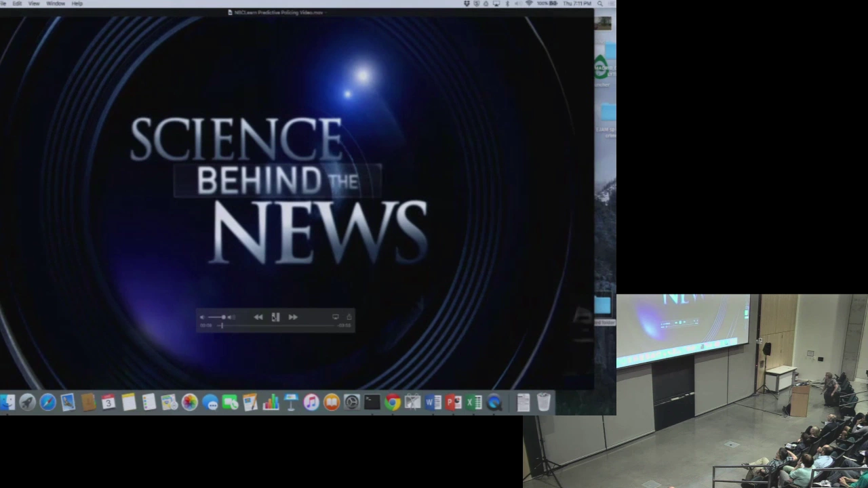Open the View menu
The height and width of the screenshot is (488, 868).
pos(34,3)
